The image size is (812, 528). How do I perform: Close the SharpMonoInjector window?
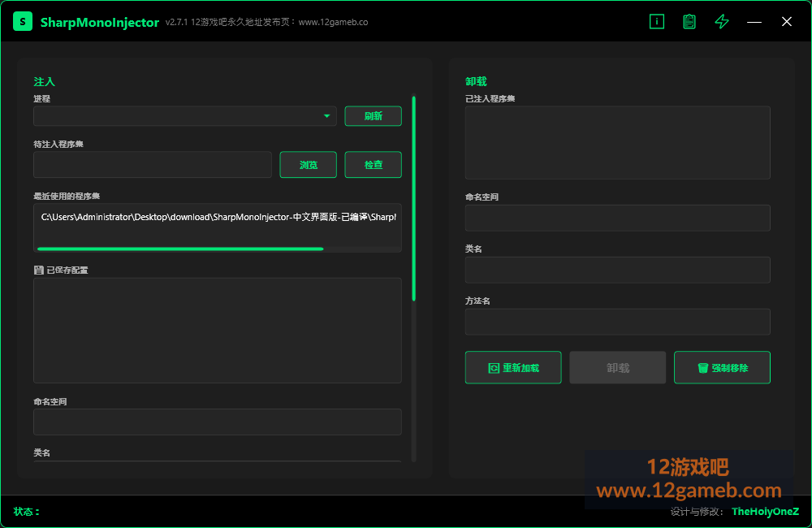coord(787,22)
